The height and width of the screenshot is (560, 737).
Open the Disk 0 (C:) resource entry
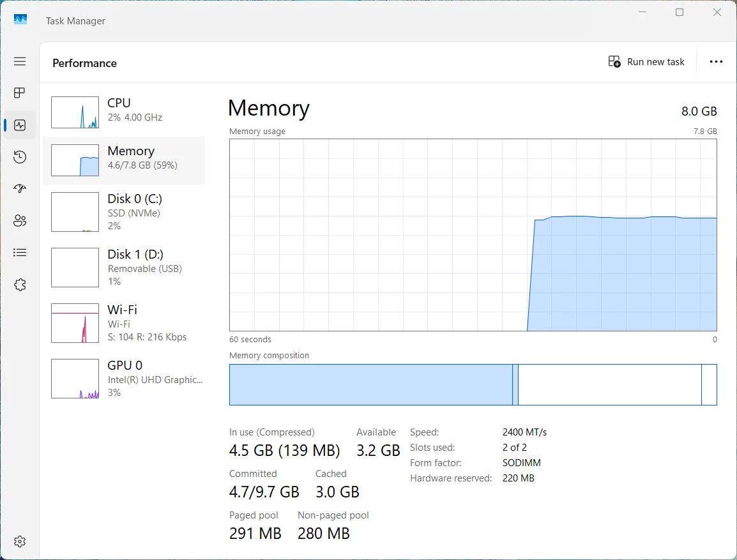(124, 212)
